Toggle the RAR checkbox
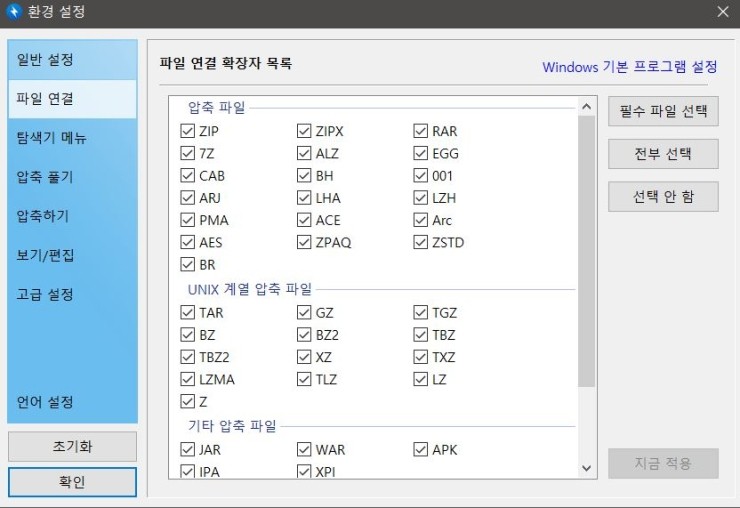This screenshot has height=508, width=740. pyautogui.click(x=420, y=131)
